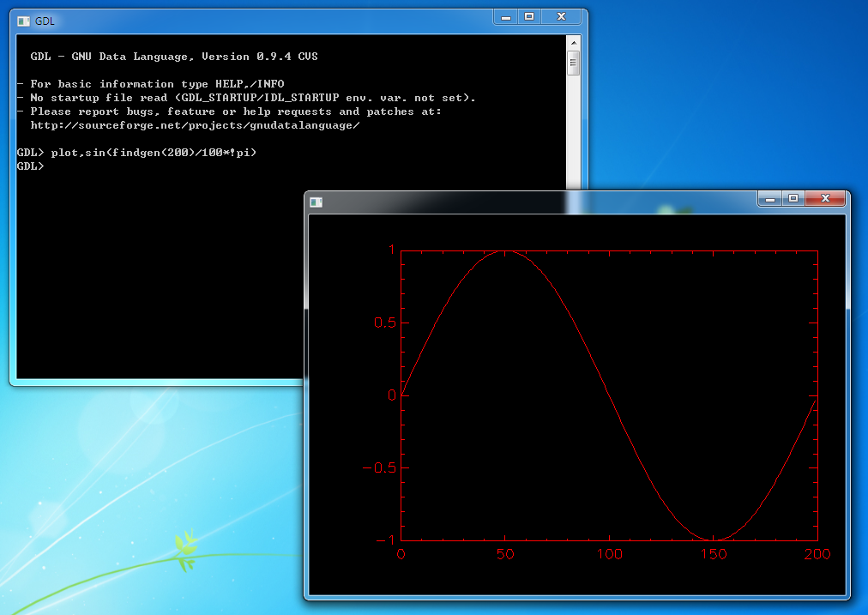Click the 100 label on the x-axis
The height and width of the screenshot is (615, 868).
pyautogui.click(x=609, y=554)
